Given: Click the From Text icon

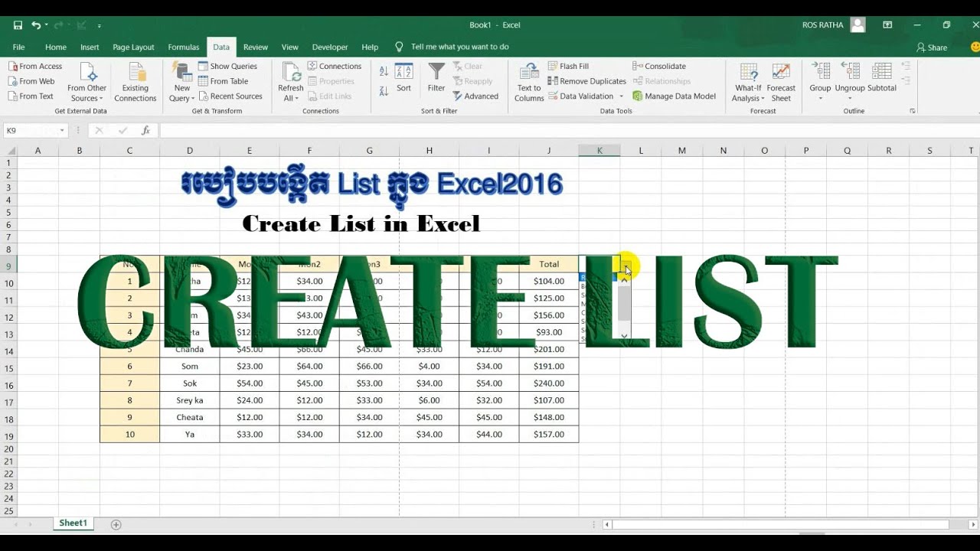Looking at the screenshot, I should (x=31, y=96).
